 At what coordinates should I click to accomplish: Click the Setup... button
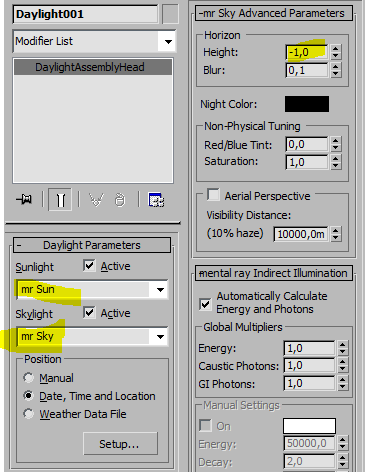(x=120, y=444)
